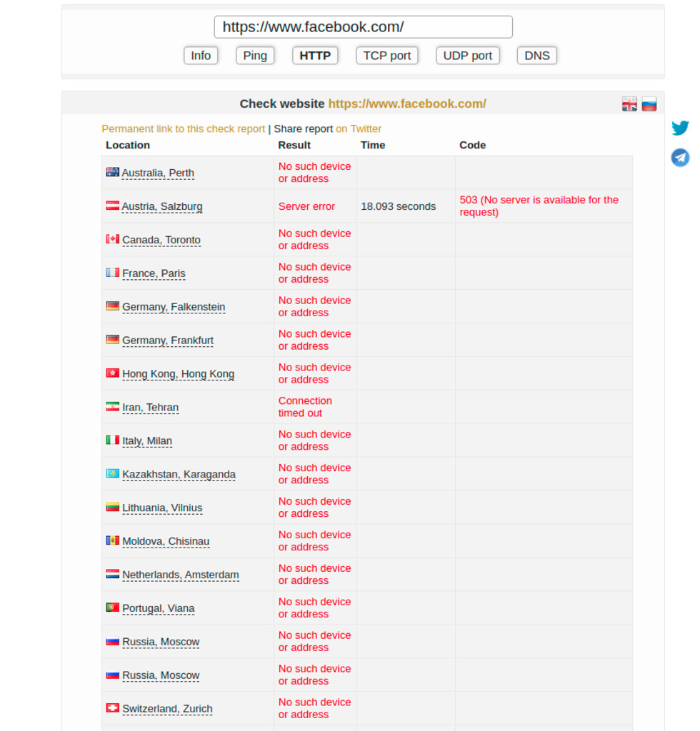Click the Australian flag icon beside Perth
700x731 pixels.
pos(112,172)
